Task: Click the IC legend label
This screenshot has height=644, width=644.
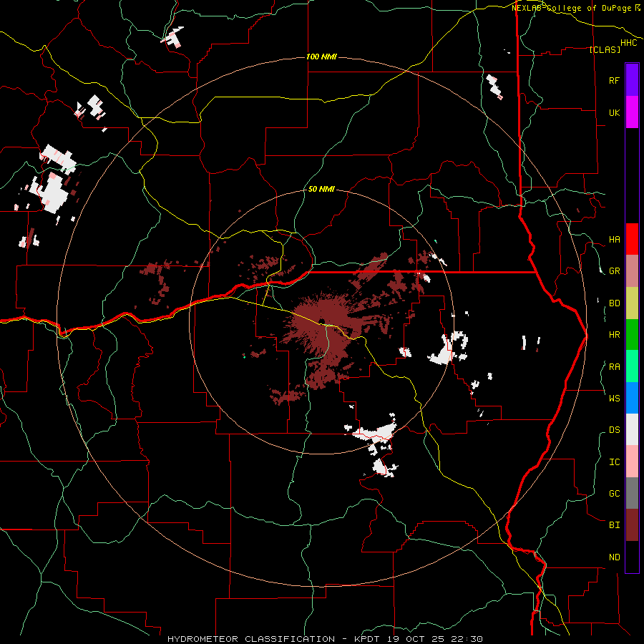Action: pyautogui.click(x=614, y=462)
